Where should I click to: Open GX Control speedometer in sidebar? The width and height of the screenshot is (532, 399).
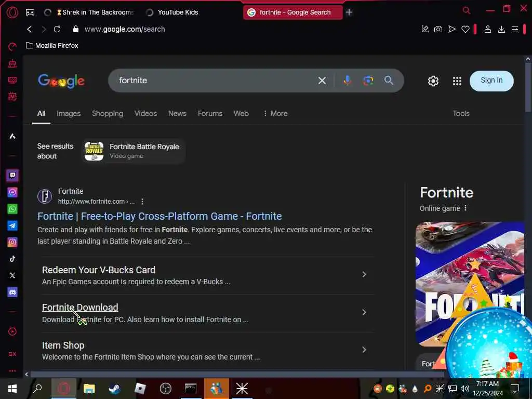(x=12, y=46)
